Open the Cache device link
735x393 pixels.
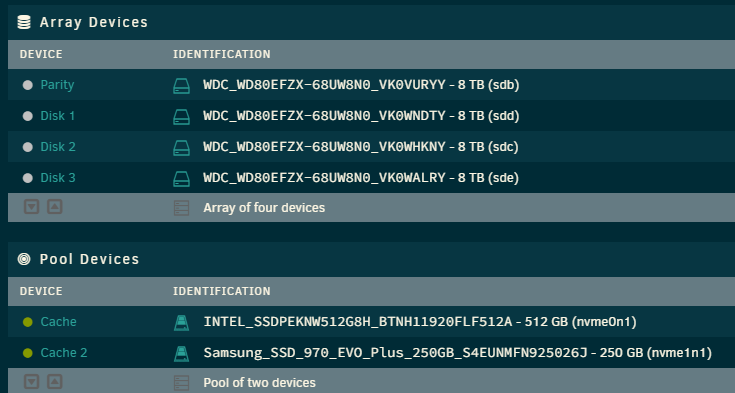(x=59, y=322)
